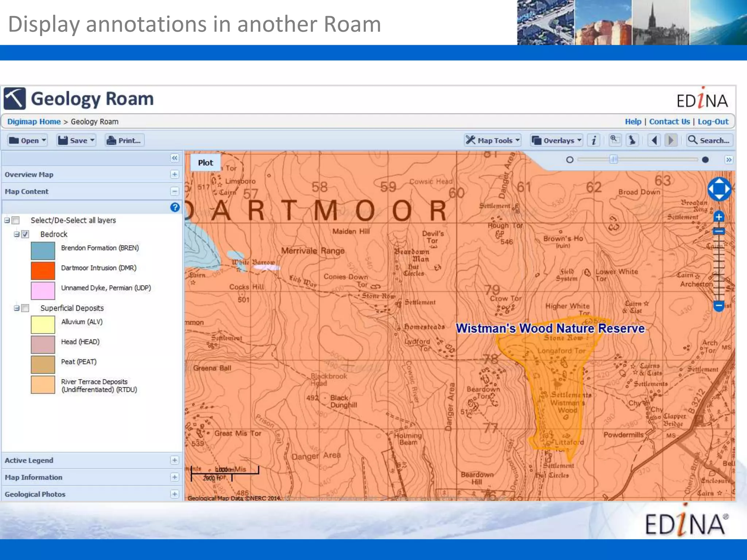The height and width of the screenshot is (560, 747).
Task: Click the Geology Roam hammer logo
Action: pyautogui.click(x=15, y=98)
